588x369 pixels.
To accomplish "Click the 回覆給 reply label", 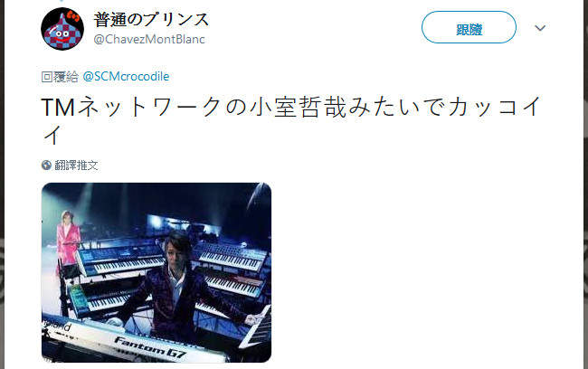I will point(60,77).
